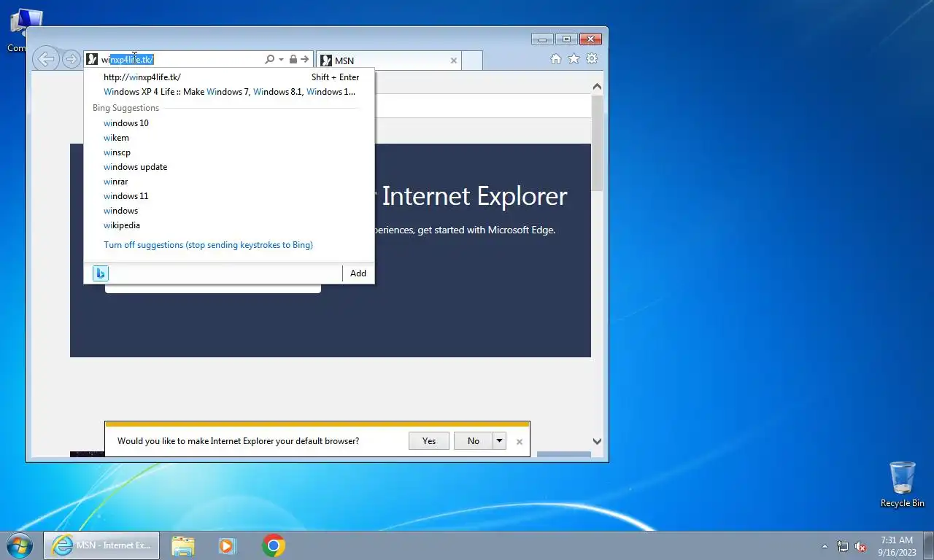Open a new blank tab
Screen dimensions: 934x560
point(472,61)
